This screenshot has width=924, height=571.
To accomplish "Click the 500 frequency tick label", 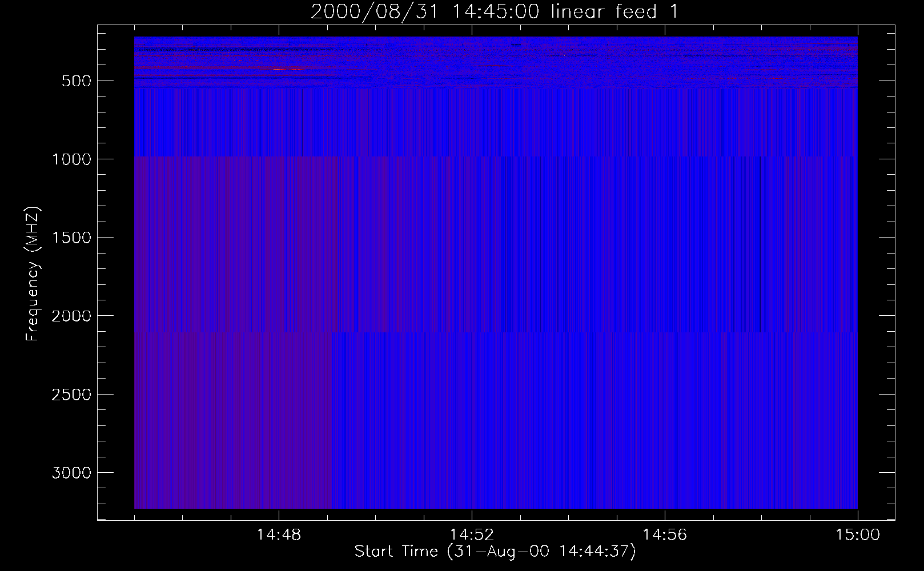I will [x=77, y=81].
